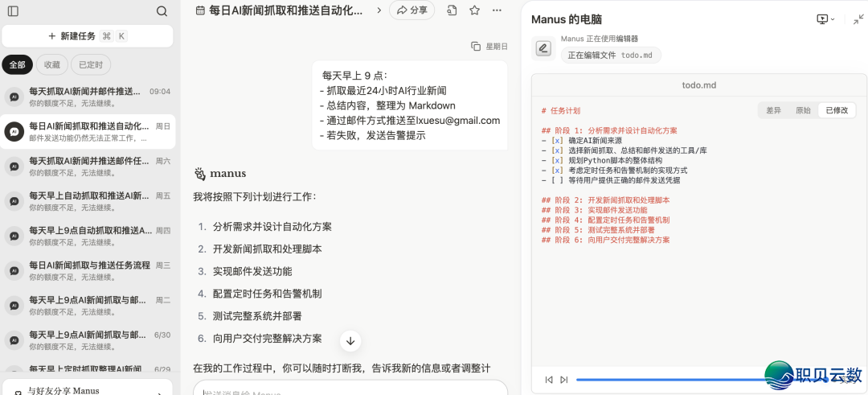Click the 新建任务 button

pos(87,36)
